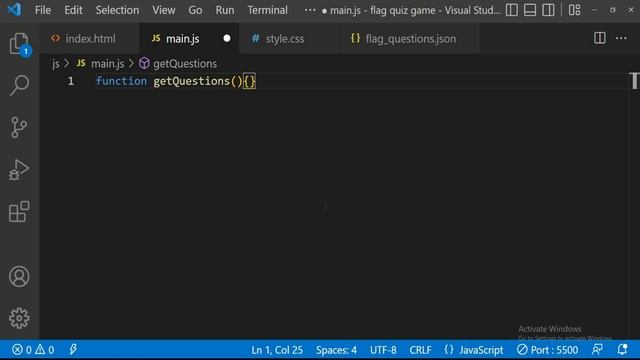Open the Run menu
The image size is (640, 360).
tap(225, 10)
